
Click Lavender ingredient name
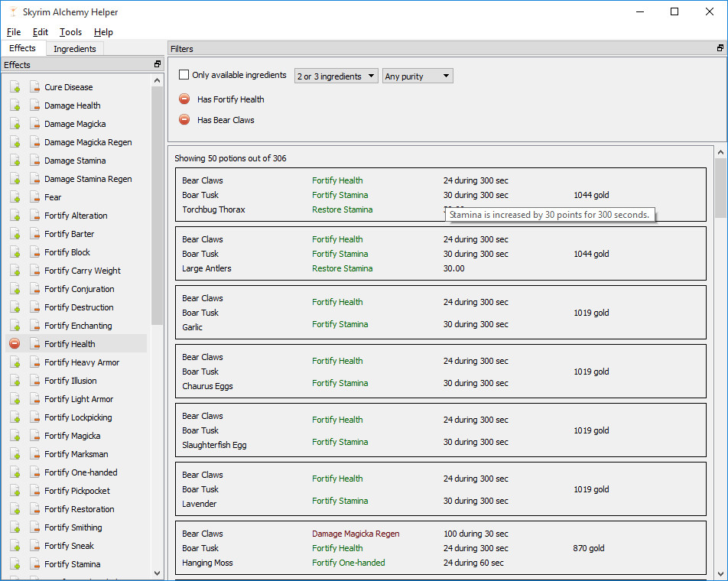[x=199, y=504]
